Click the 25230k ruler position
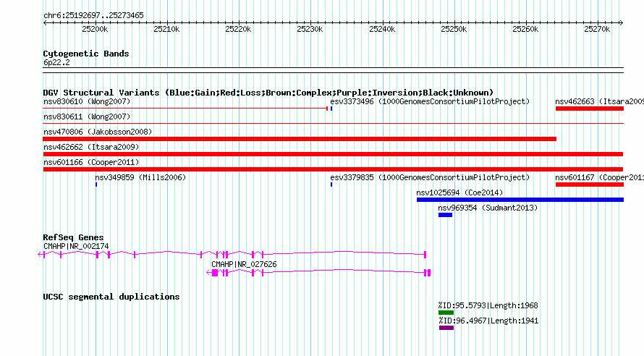Image resolution: width=644 pixels, height=356 pixels. (x=310, y=29)
